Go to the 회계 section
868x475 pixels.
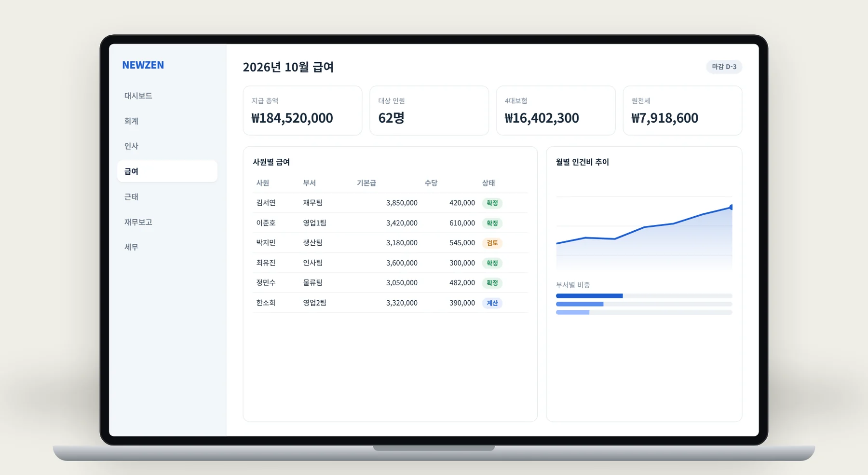point(167,121)
